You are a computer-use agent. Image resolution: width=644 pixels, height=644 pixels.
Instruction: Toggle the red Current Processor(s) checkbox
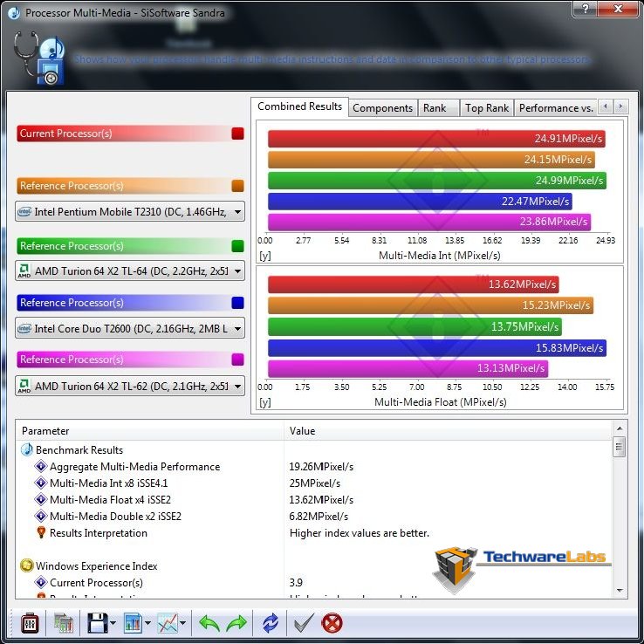tap(237, 134)
